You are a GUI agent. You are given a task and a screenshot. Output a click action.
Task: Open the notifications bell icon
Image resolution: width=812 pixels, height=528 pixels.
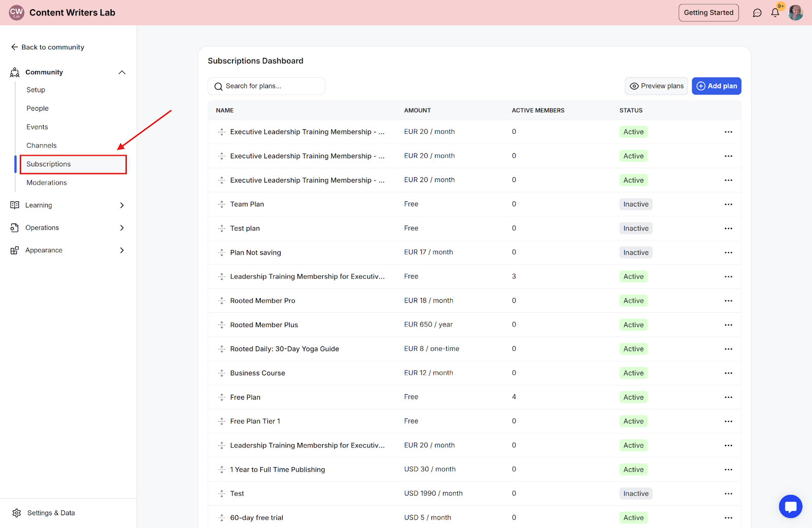point(775,13)
